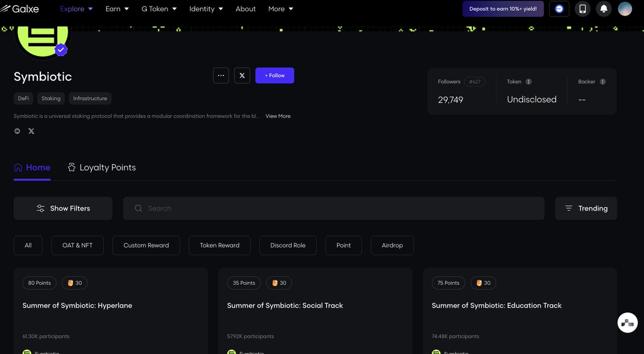
Task: Click the Home tab house icon
Action: pyautogui.click(x=18, y=168)
